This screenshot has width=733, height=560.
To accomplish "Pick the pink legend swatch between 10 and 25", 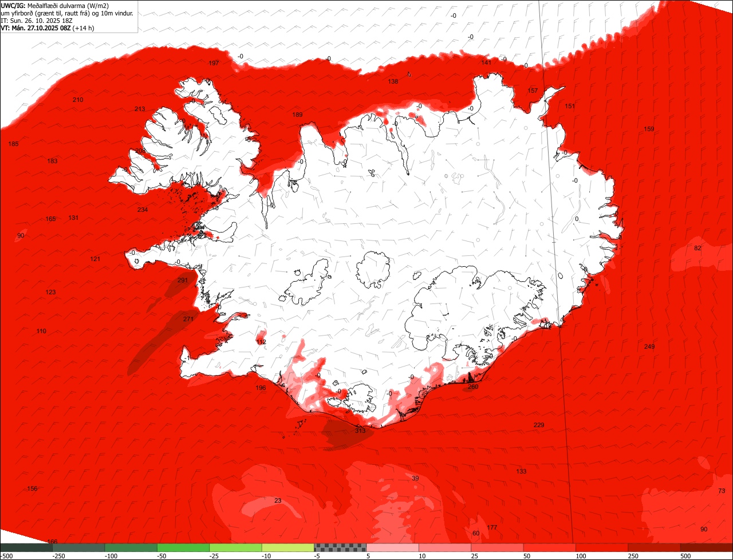I will point(445,547).
